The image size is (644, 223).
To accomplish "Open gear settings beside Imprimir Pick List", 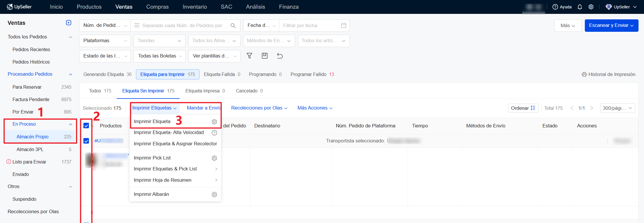I will tap(214, 158).
